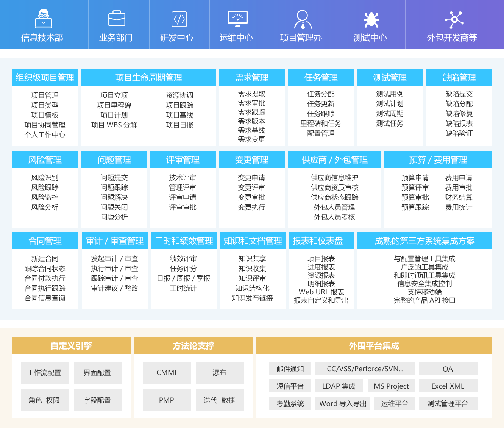Screen dimensions: 504x428
Task: Click the 需求变更 text
Action: (x=251, y=139)
